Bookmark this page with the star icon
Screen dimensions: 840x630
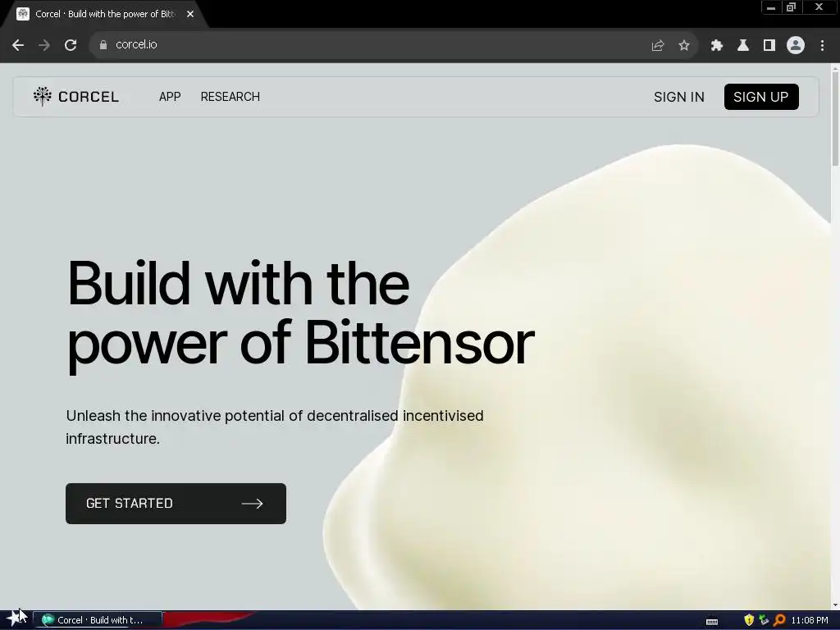point(683,46)
